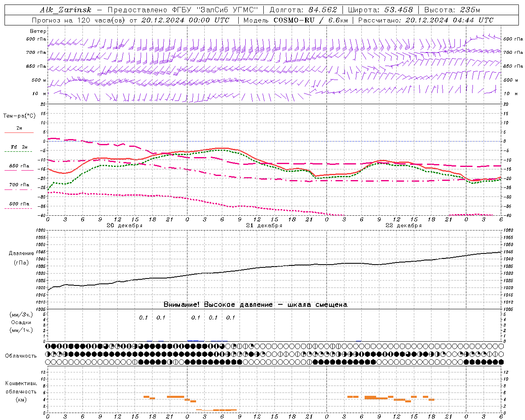
Task: Click the warning "Внимание! Высокое давление — шкала смещена"
Action: 256,305
